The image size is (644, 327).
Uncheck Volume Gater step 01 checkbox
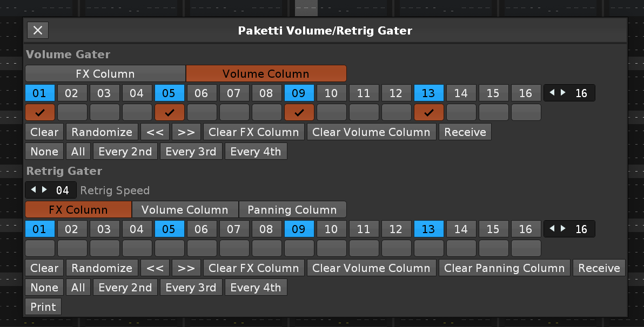coord(39,113)
